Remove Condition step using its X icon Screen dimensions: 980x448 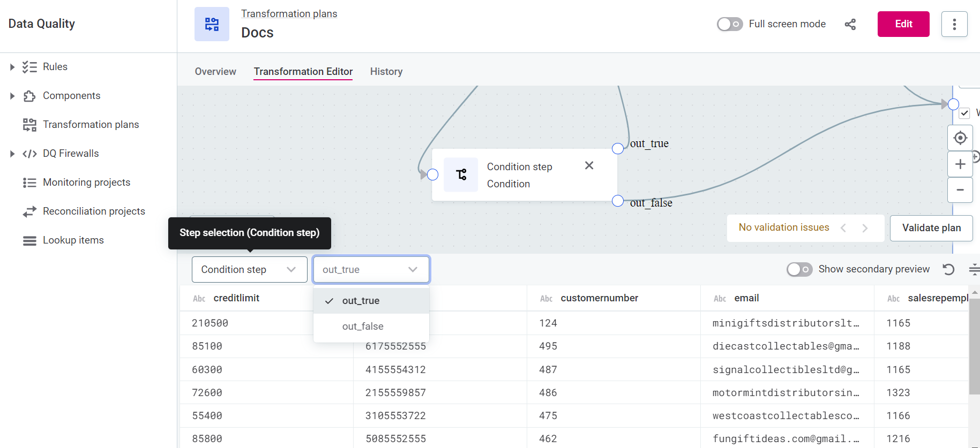click(x=589, y=166)
